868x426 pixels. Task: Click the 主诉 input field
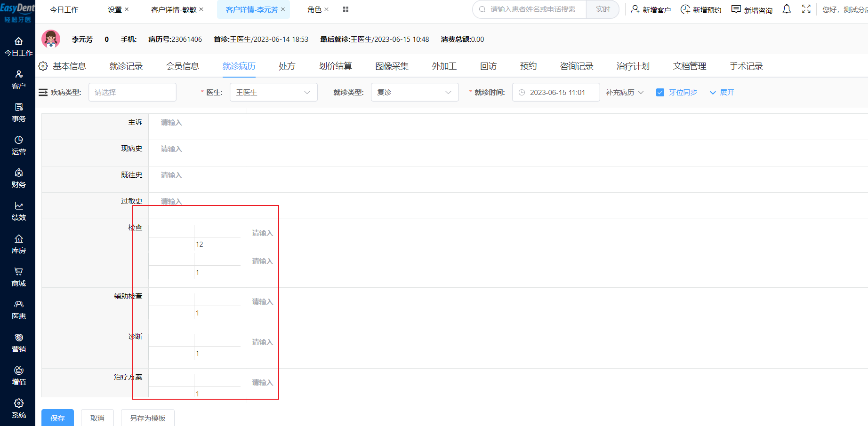[508, 126]
